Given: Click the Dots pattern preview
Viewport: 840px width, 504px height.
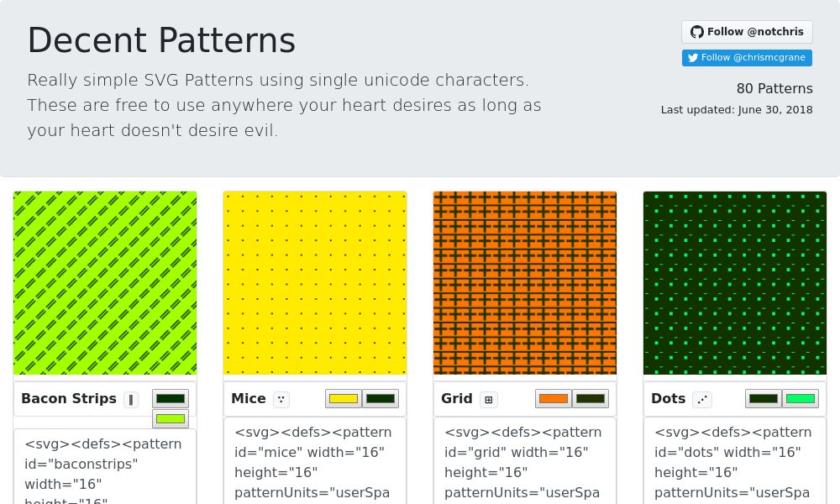Looking at the screenshot, I should pos(735,283).
